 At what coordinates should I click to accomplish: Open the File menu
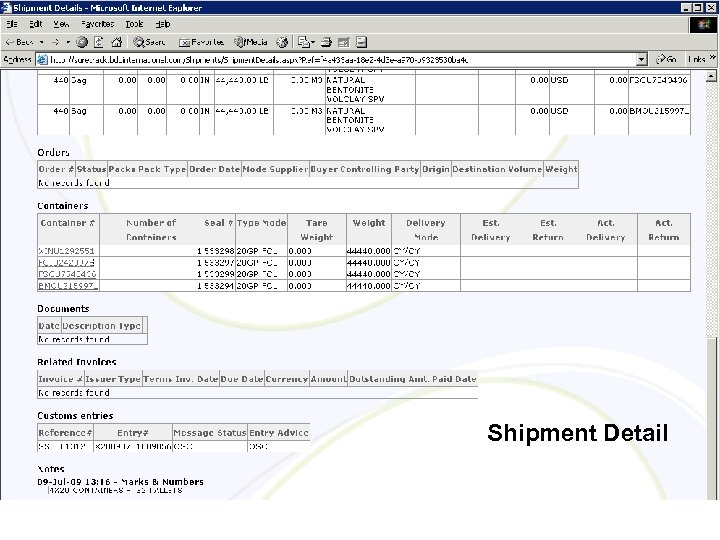(12, 24)
